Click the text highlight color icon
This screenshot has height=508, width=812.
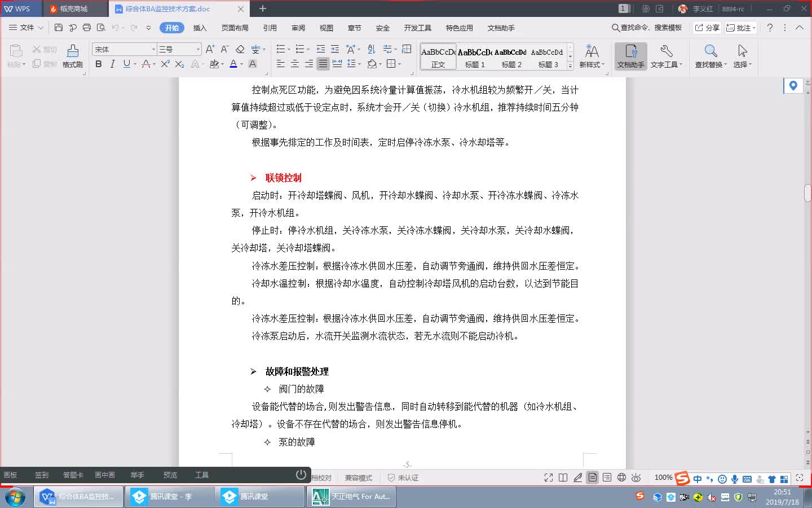point(214,64)
